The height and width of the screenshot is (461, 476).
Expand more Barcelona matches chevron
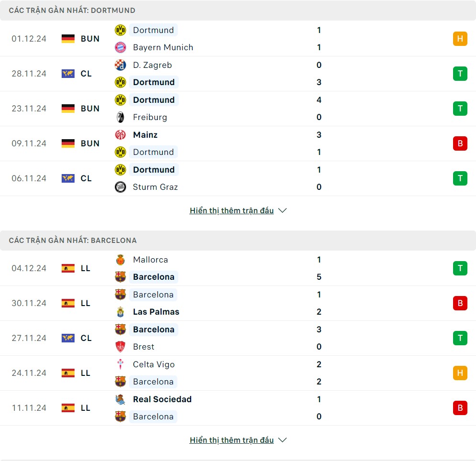(282, 440)
